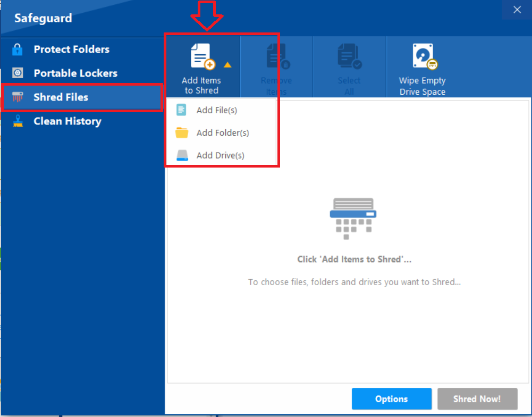Click the Select All document icon
Screen dimensions: 532x417
coord(350,56)
